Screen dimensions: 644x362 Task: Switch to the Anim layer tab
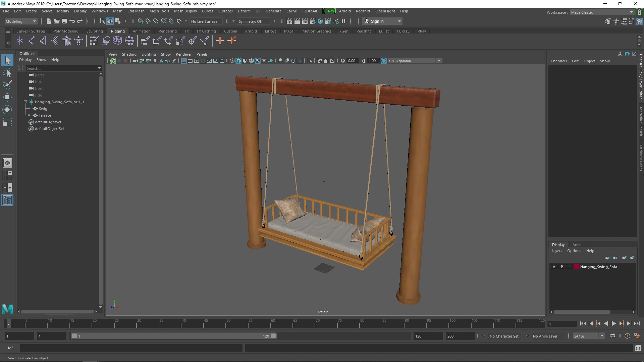pyautogui.click(x=577, y=245)
